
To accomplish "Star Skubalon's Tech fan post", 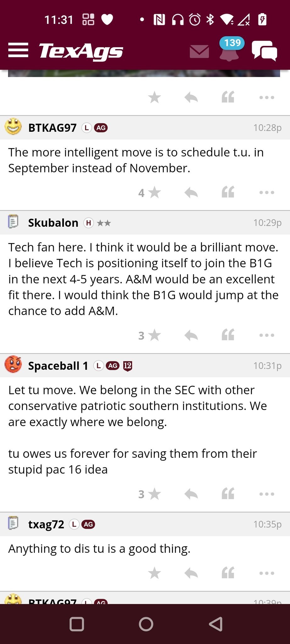I will click(154, 335).
